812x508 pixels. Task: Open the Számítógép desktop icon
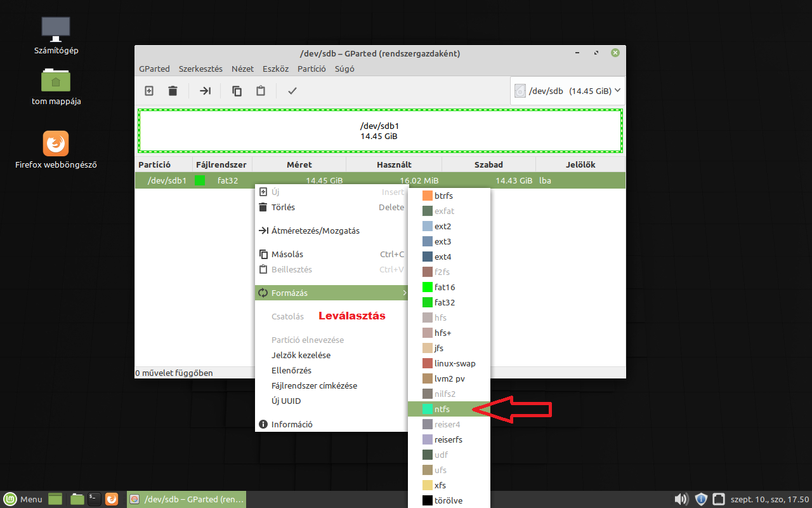(x=56, y=36)
